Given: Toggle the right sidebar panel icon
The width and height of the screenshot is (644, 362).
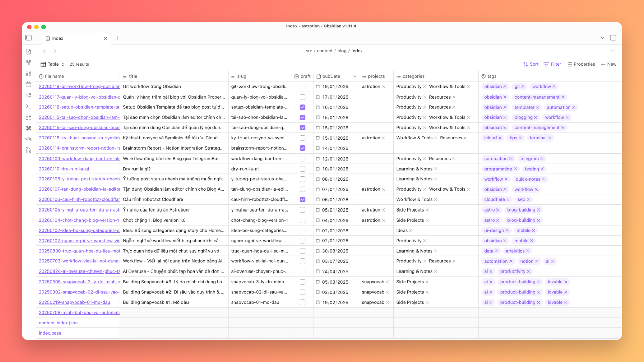Looking at the screenshot, I should (x=613, y=38).
